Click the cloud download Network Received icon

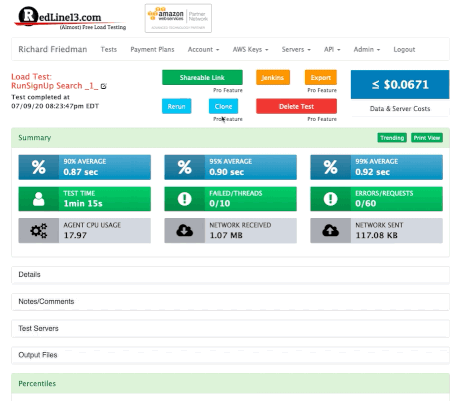tap(185, 231)
